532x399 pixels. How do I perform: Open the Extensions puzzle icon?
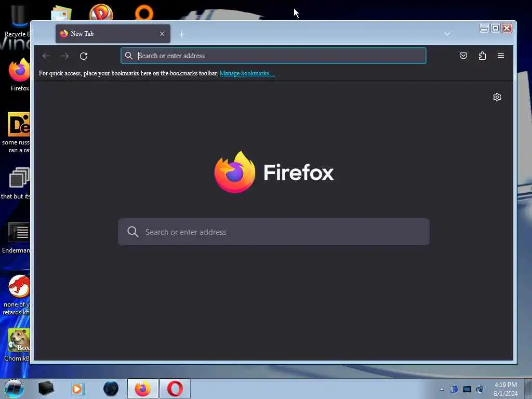tap(482, 56)
